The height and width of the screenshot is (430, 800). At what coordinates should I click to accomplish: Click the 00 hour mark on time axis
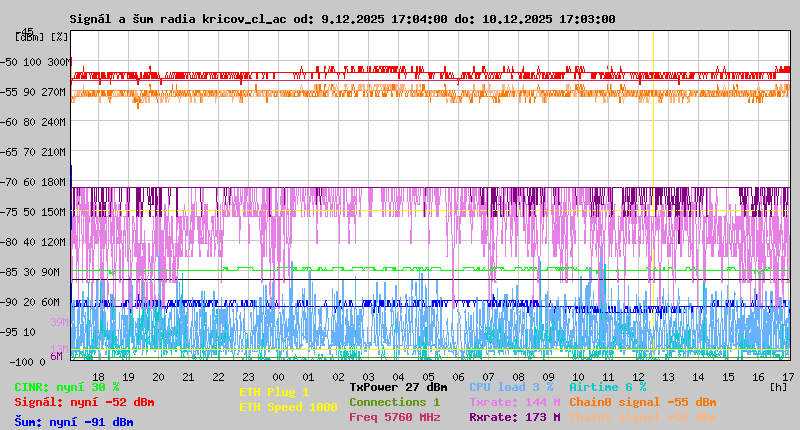(x=279, y=376)
